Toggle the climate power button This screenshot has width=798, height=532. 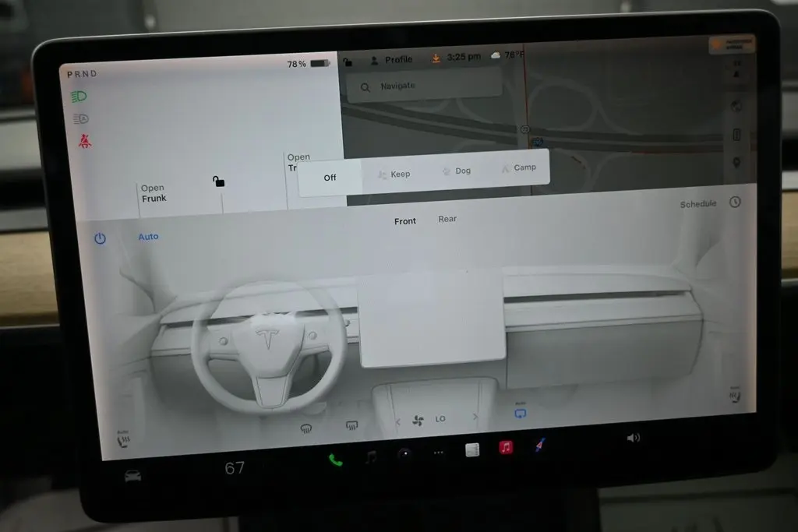click(x=100, y=238)
